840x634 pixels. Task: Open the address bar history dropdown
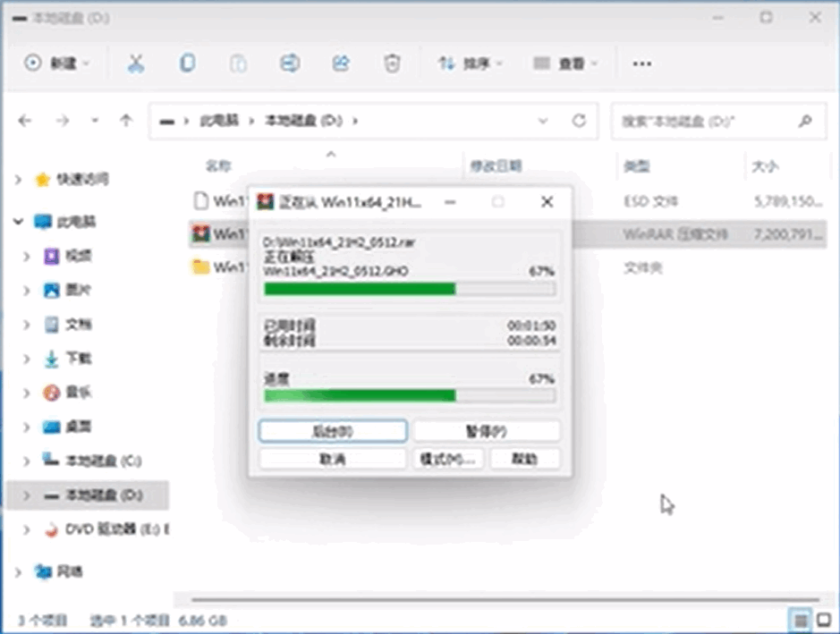[543, 121]
